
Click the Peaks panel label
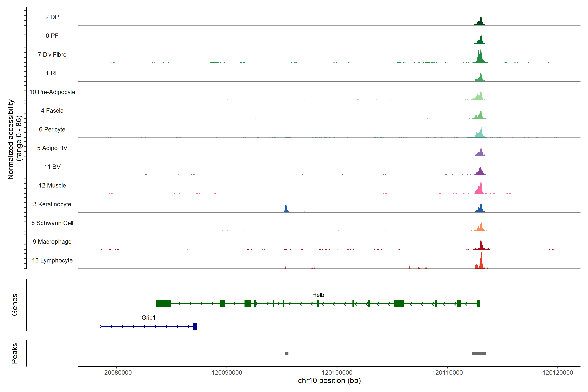pos(15,353)
